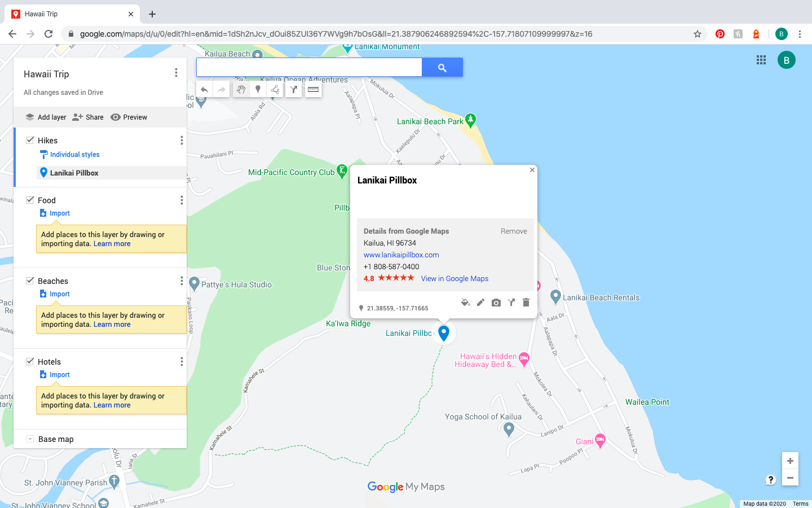Viewport: 812px width, 508px height.
Task: Click Hawaii's Hidden Hideaway hotel marker
Action: [x=524, y=360]
